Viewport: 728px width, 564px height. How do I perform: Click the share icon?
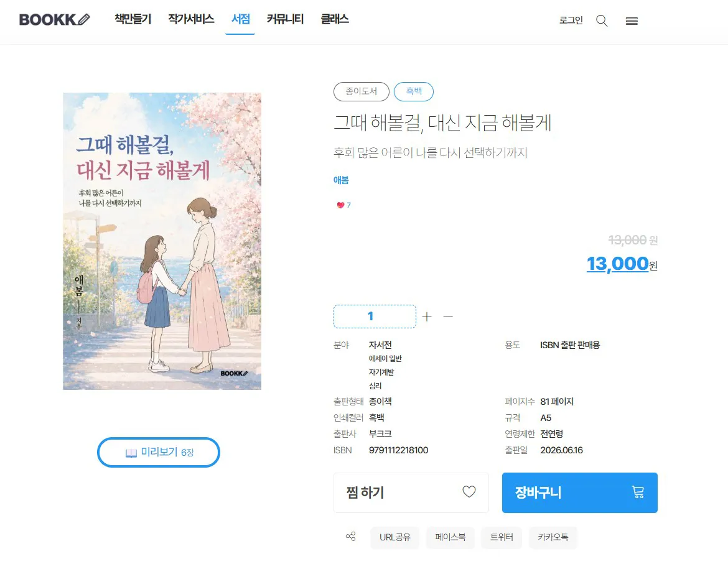350,537
